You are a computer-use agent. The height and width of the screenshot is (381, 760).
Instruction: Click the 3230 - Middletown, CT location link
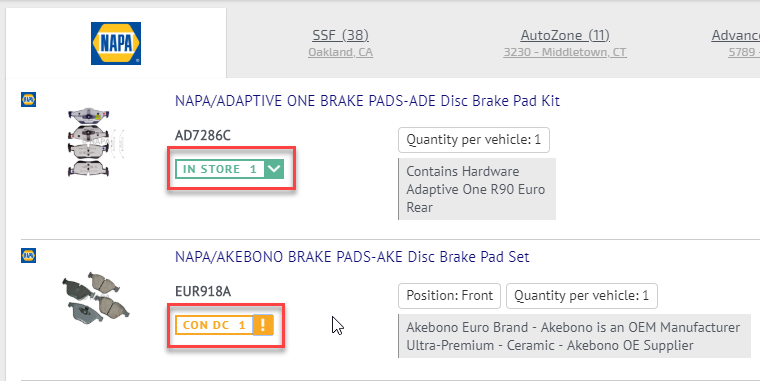pyautogui.click(x=565, y=52)
